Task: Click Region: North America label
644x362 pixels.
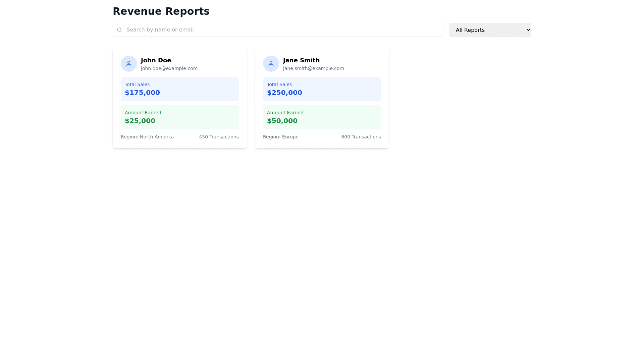Action: [147, 137]
